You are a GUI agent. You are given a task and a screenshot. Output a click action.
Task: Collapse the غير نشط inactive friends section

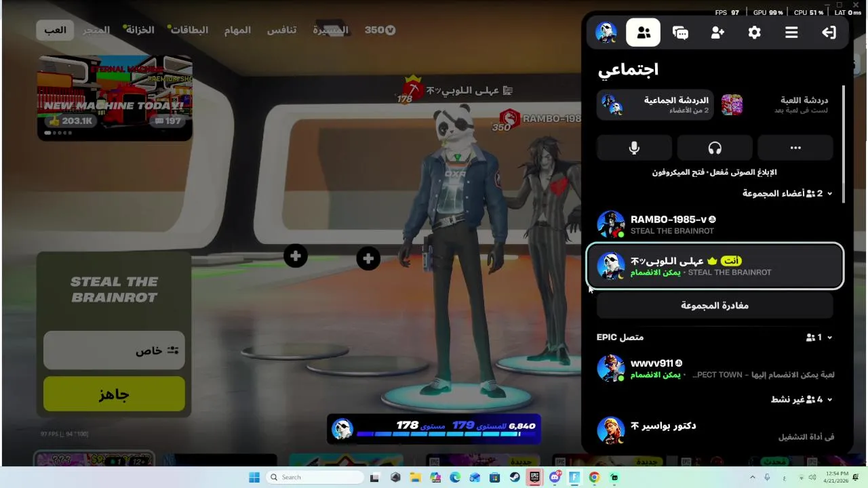802,399
